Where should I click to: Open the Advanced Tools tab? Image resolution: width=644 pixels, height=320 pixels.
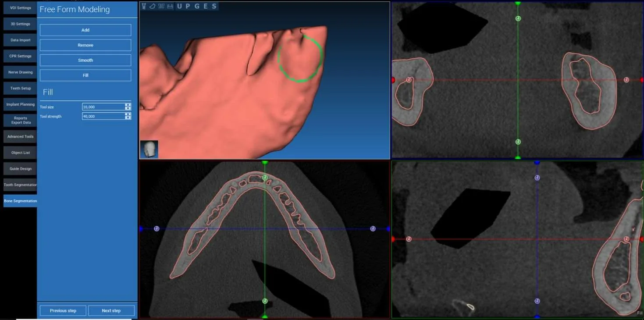[20, 136]
